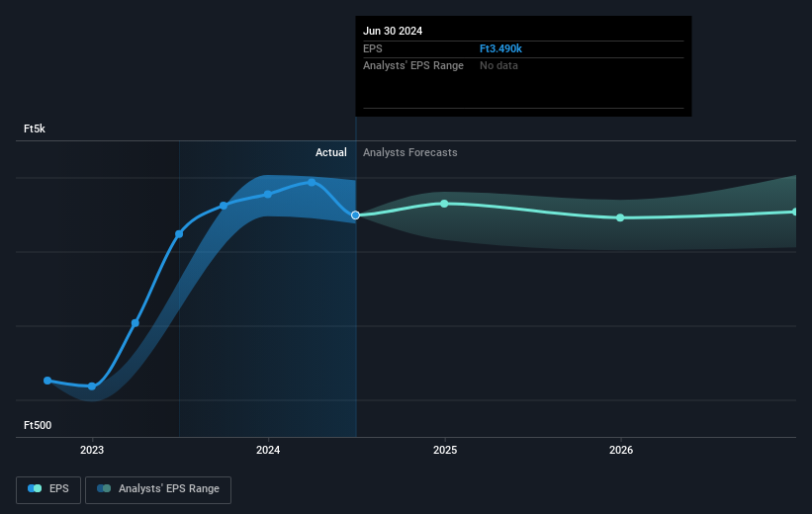The height and width of the screenshot is (514, 812).
Task: Toggle Analysts' EPS Range legend
Action: [x=158, y=489]
